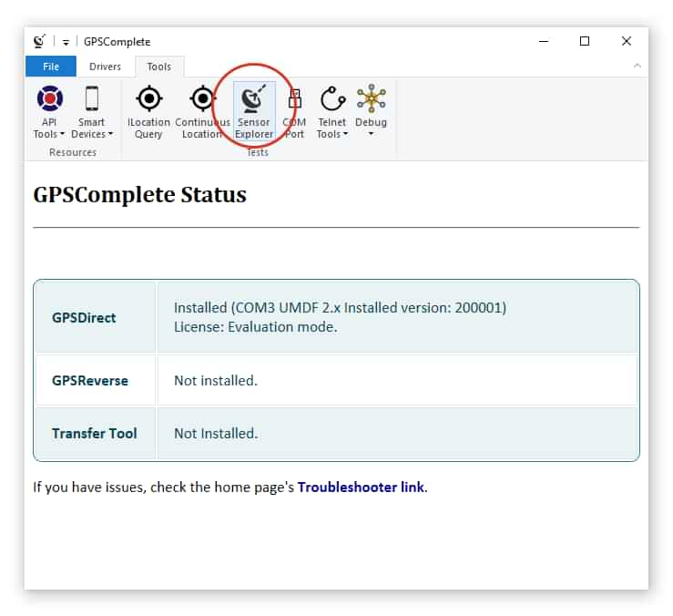673x616 pixels.
Task: Open the Smart Devices menu
Action: (91, 112)
